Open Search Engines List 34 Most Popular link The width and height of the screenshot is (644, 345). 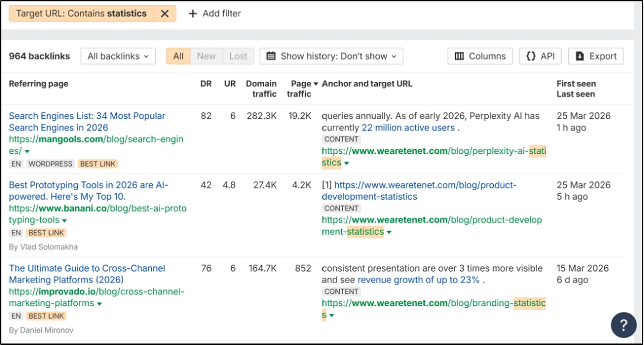click(87, 122)
